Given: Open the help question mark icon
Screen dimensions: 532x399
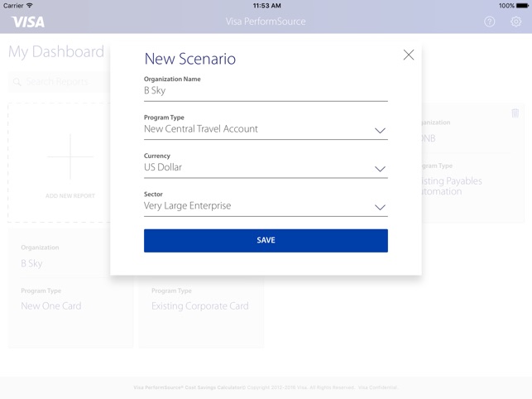Looking at the screenshot, I should pos(489,22).
